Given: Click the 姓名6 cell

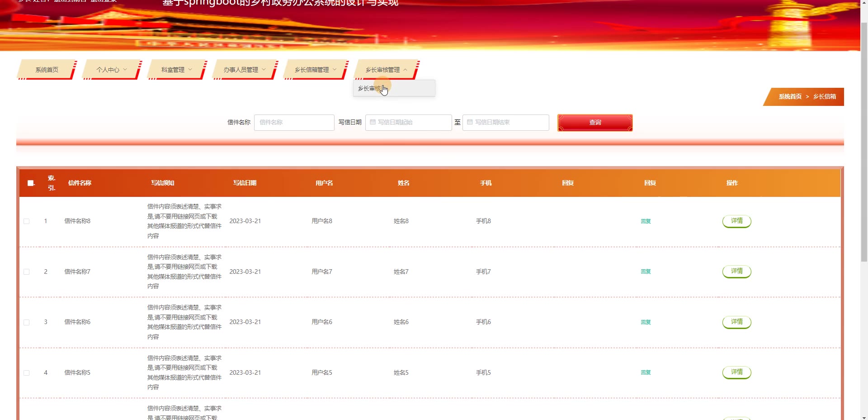Looking at the screenshot, I should [x=401, y=322].
